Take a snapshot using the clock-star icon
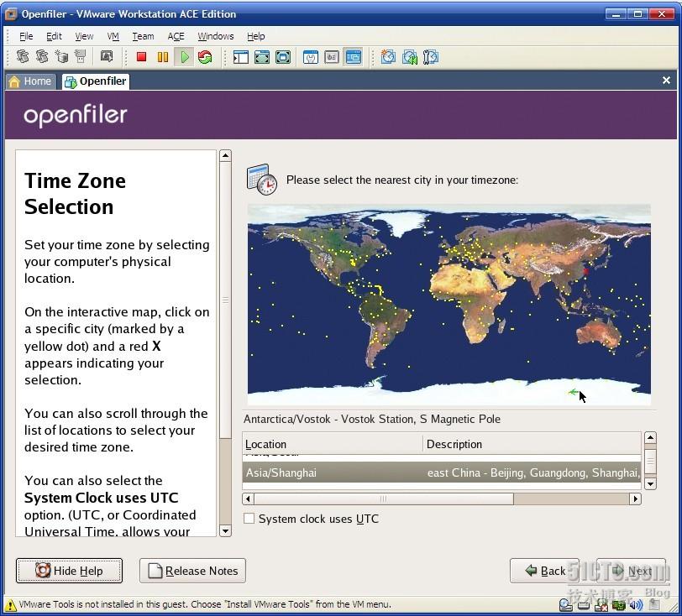 (388, 57)
